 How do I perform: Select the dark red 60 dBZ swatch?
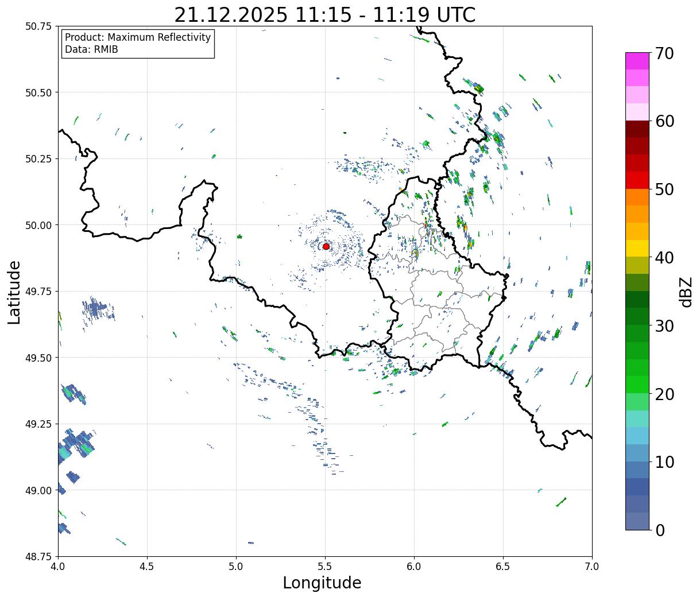point(637,129)
